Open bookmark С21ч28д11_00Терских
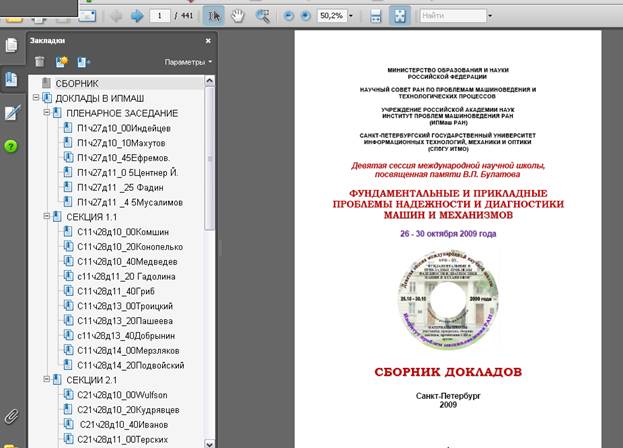 tap(122, 440)
